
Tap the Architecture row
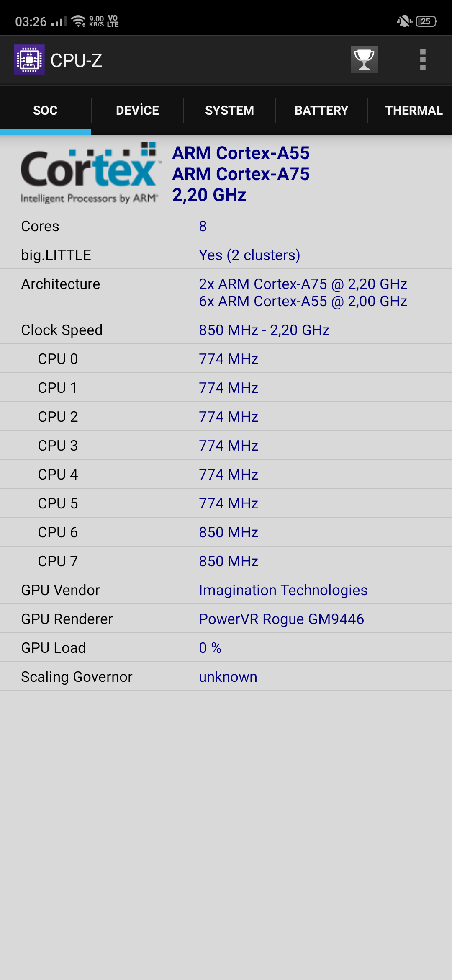(226, 292)
